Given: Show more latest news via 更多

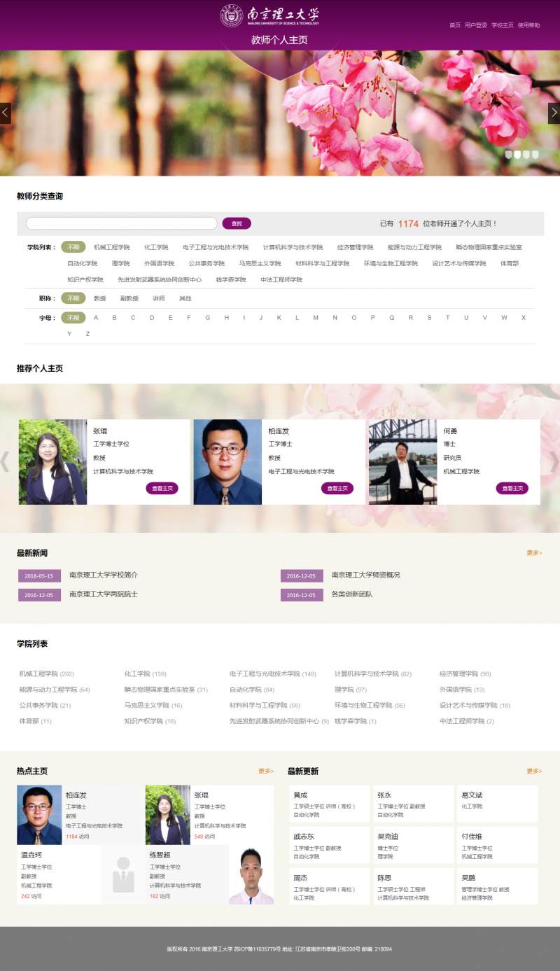Looking at the screenshot, I should (x=534, y=553).
